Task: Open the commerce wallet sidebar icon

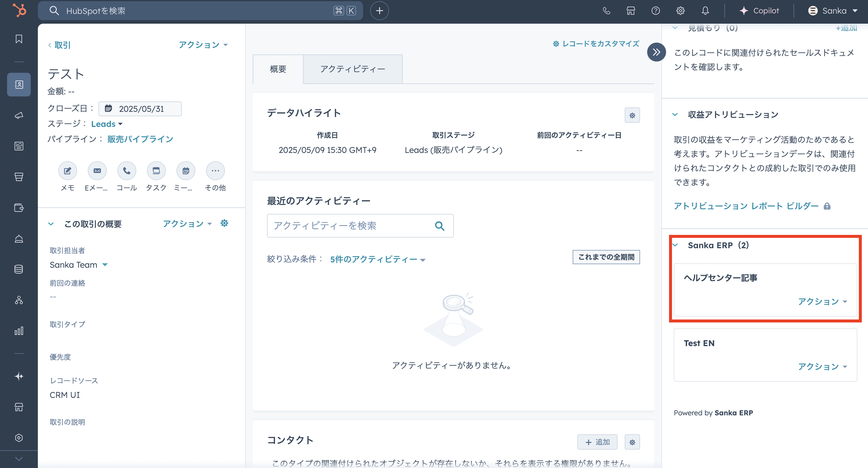Action: pyautogui.click(x=19, y=207)
